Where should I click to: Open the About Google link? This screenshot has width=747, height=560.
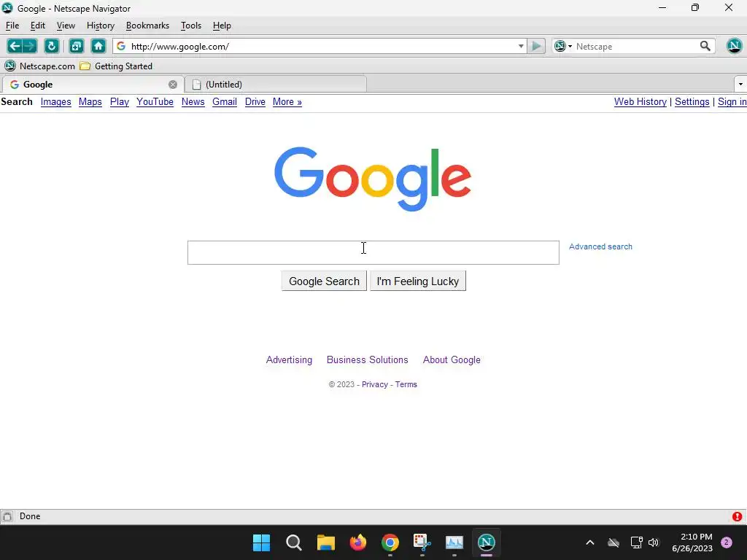452,360
